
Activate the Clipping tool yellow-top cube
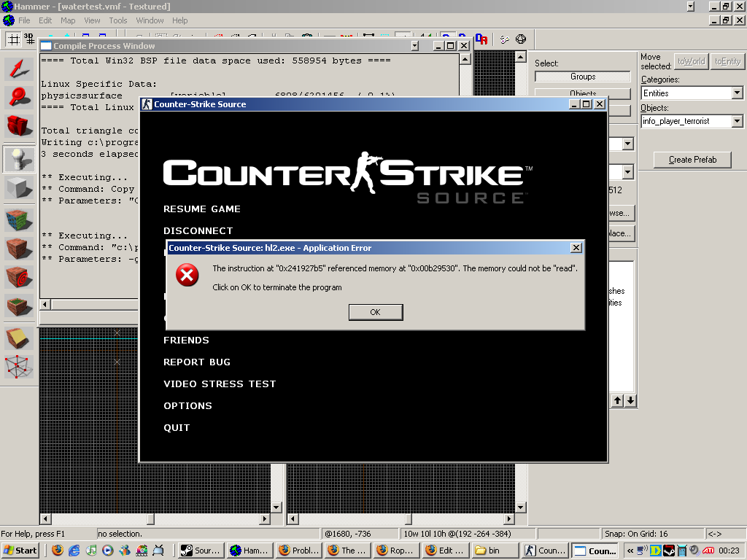19,338
